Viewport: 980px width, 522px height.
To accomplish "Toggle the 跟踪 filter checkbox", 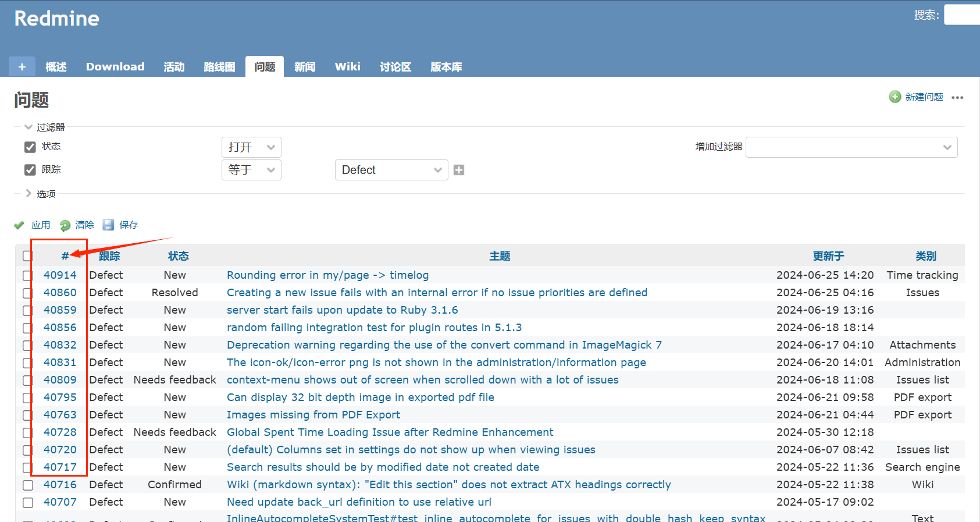I will tap(30, 170).
